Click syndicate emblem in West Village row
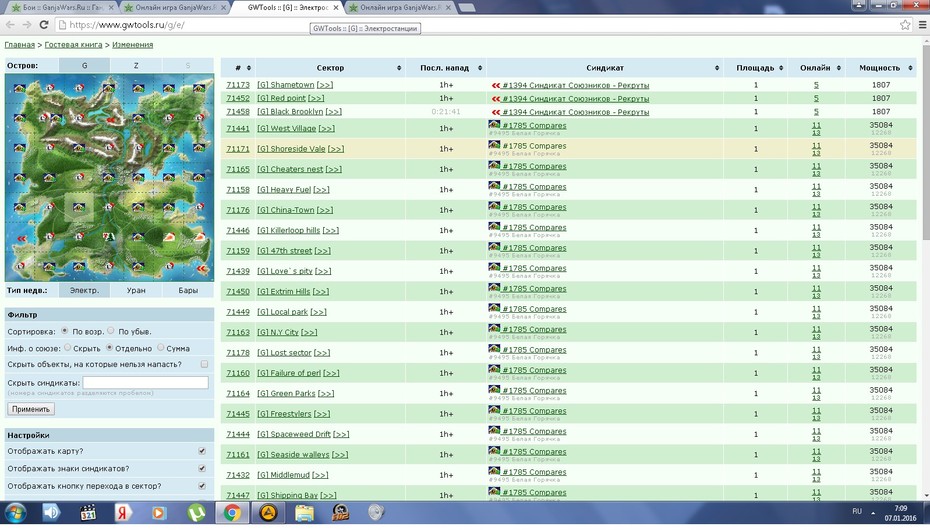 click(x=494, y=124)
